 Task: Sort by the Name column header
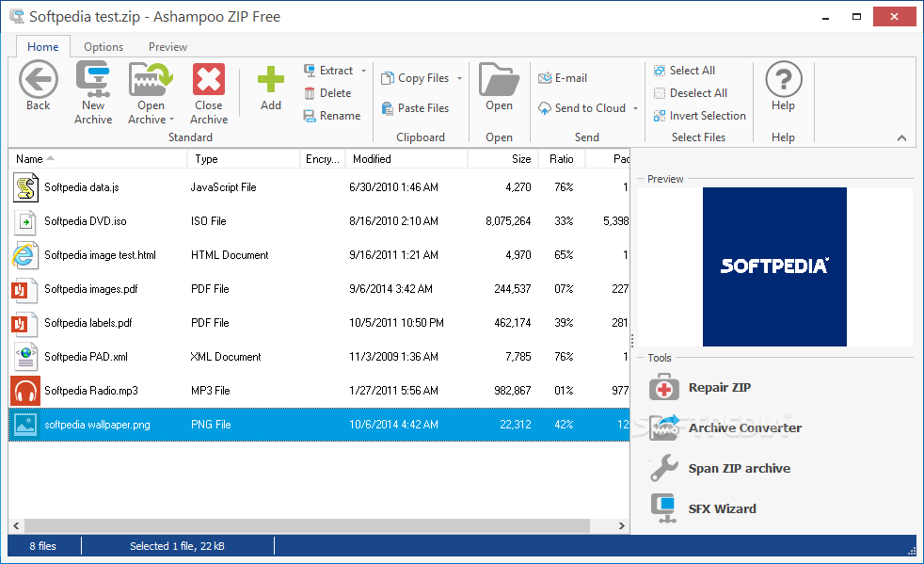[x=98, y=159]
